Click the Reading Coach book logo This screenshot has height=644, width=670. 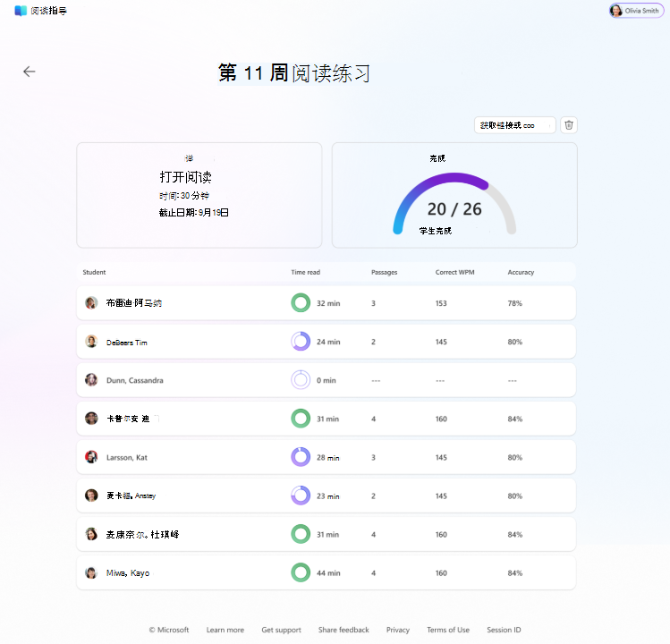coord(21,11)
